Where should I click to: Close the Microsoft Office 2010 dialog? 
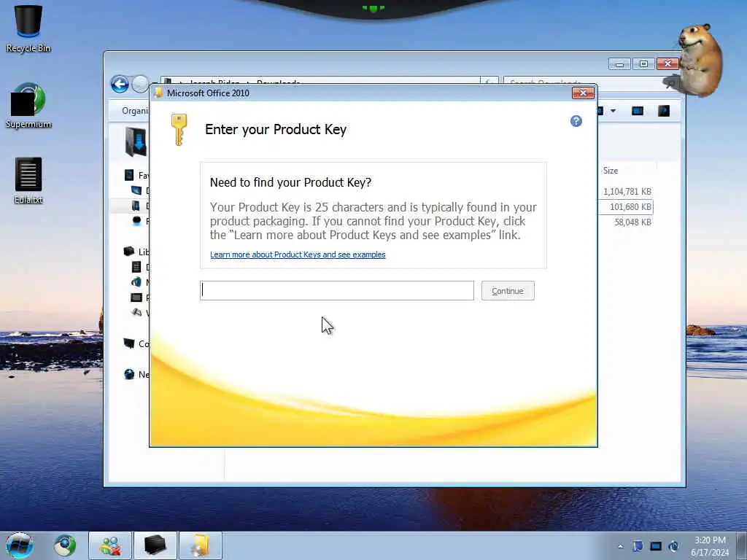[x=583, y=93]
